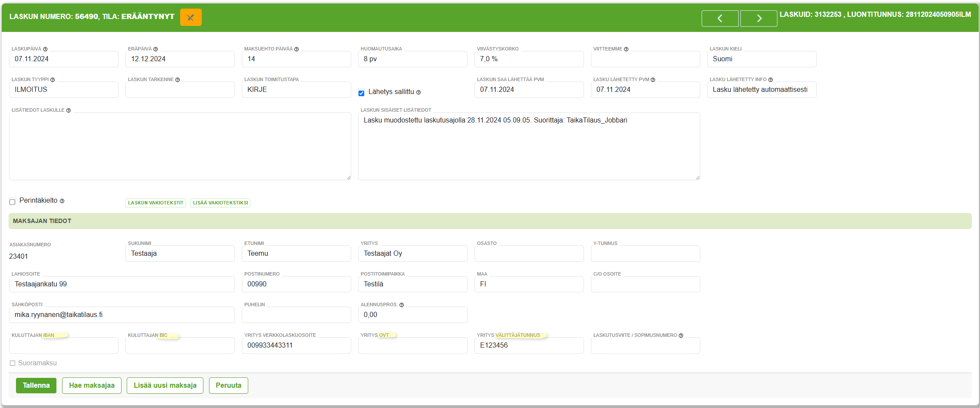The width and height of the screenshot is (980, 408).
Task: Tick the Suoramaksu checkbox
Action: click(12, 363)
